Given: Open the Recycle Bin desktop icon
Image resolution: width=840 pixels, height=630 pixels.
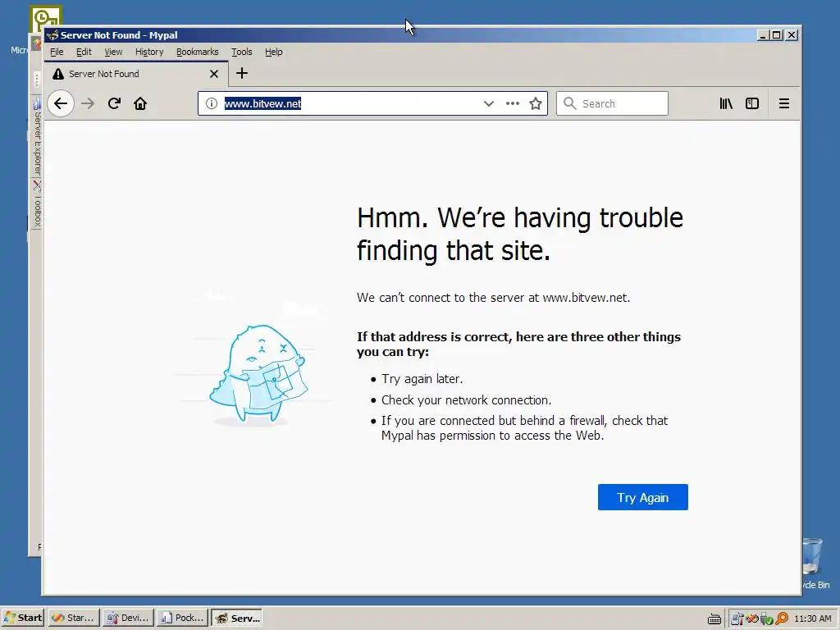Looking at the screenshot, I should (815, 564).
